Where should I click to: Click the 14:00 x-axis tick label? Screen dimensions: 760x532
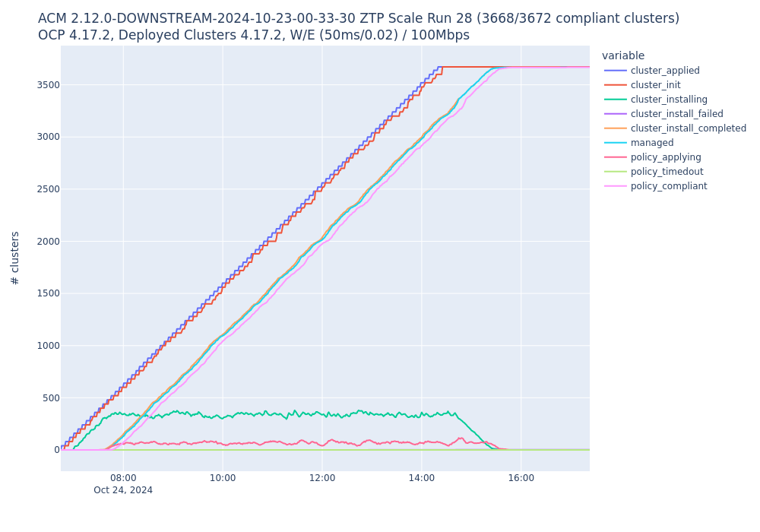click(x=422, y=478)
